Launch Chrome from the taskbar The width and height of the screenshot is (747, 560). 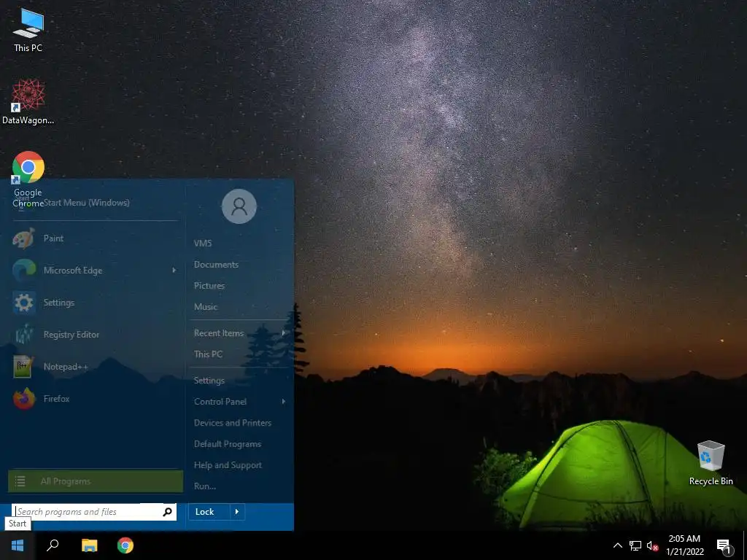point(125,545)
